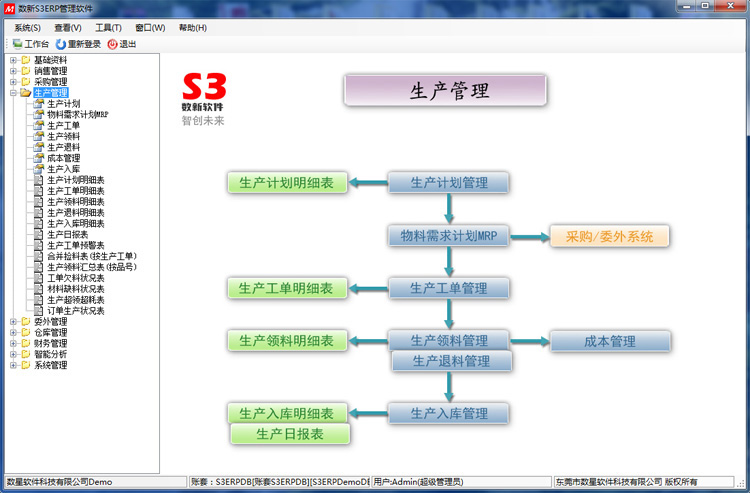Click the 重新登录 re-login icon
Screen dimensions: 750x493
pyautogui.click(x=61, y=44)
